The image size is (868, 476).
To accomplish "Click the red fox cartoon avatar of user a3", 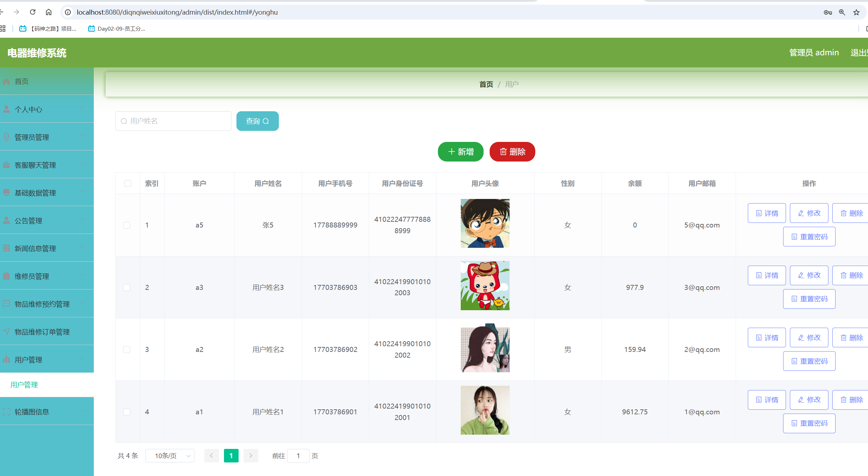I will (485, 286).
